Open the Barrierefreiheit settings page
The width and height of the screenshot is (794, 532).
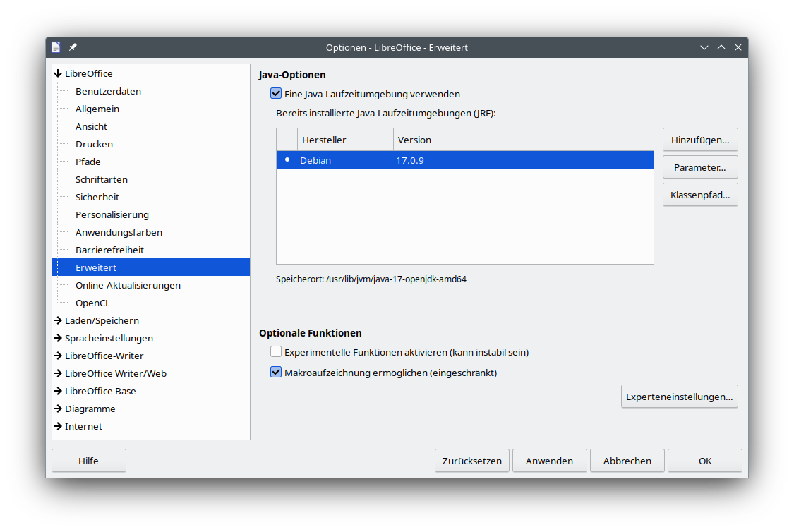[x=109, y=250]
